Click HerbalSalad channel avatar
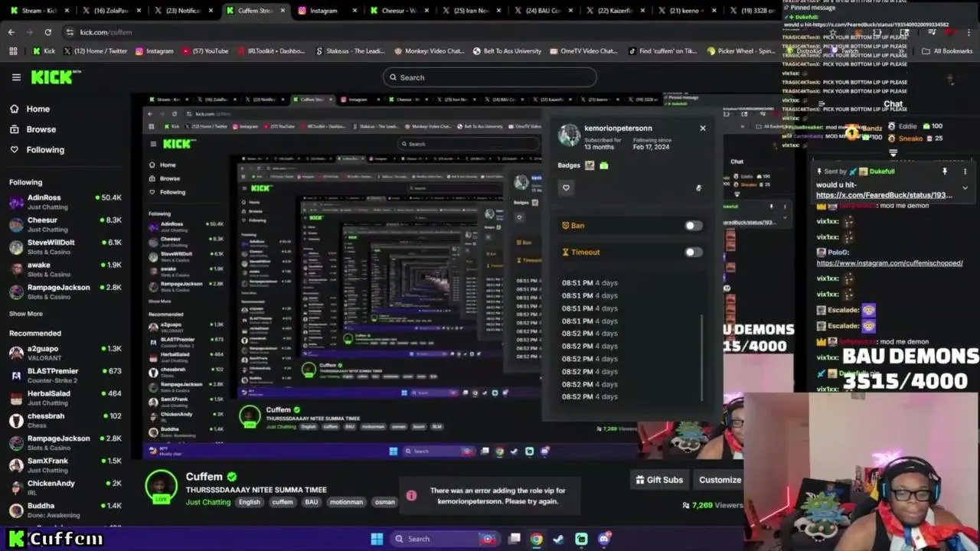 pos(16,398)
